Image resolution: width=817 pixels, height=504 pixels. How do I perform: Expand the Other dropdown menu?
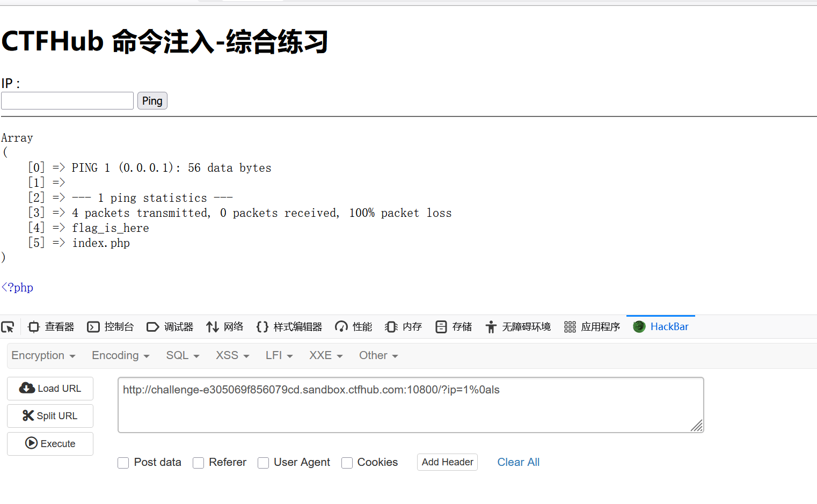(378, 356)
